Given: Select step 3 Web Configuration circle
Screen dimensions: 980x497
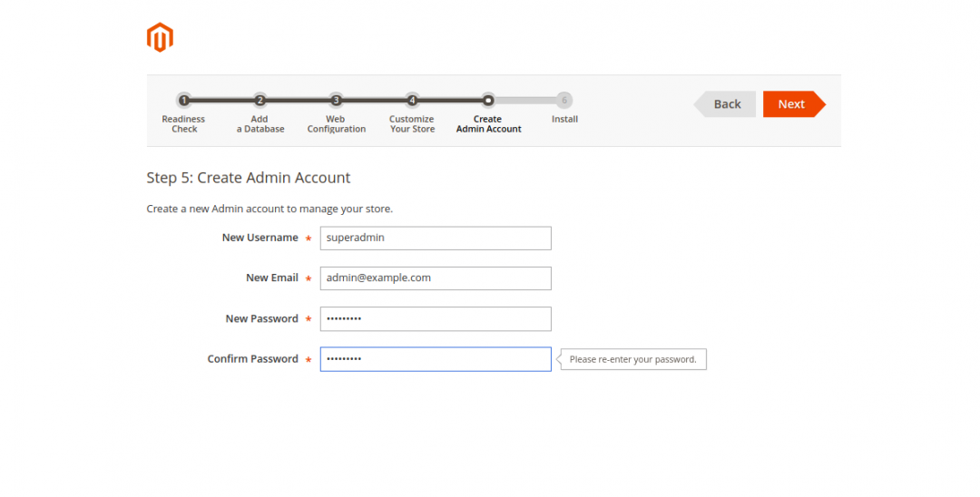Looking at the screenshot, I should click(337, 100).
